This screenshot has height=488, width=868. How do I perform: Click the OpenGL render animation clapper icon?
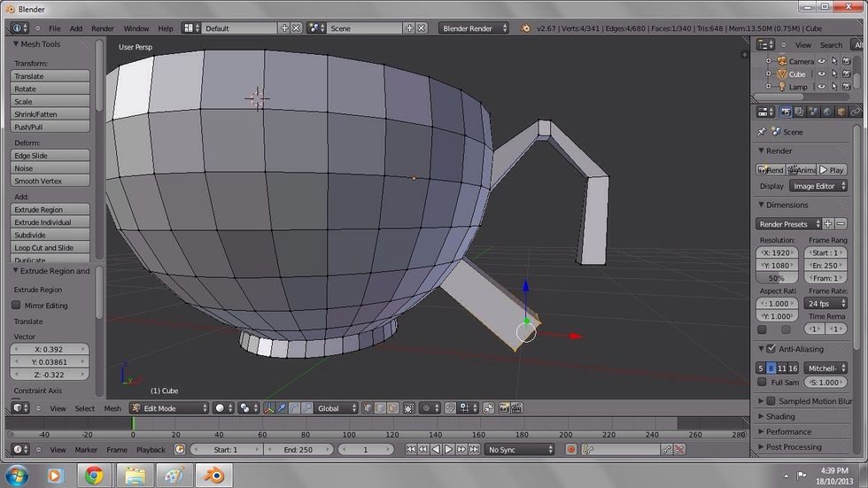(x=516, y=408)
